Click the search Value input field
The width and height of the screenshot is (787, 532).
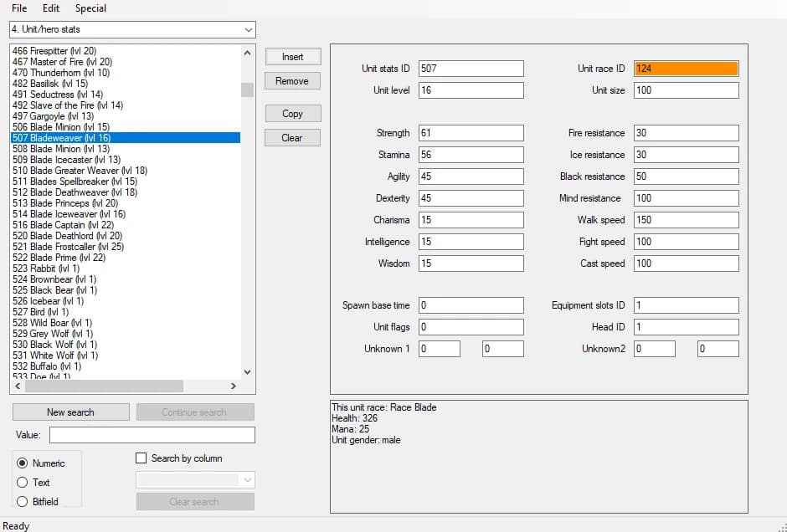click(152, 435)
